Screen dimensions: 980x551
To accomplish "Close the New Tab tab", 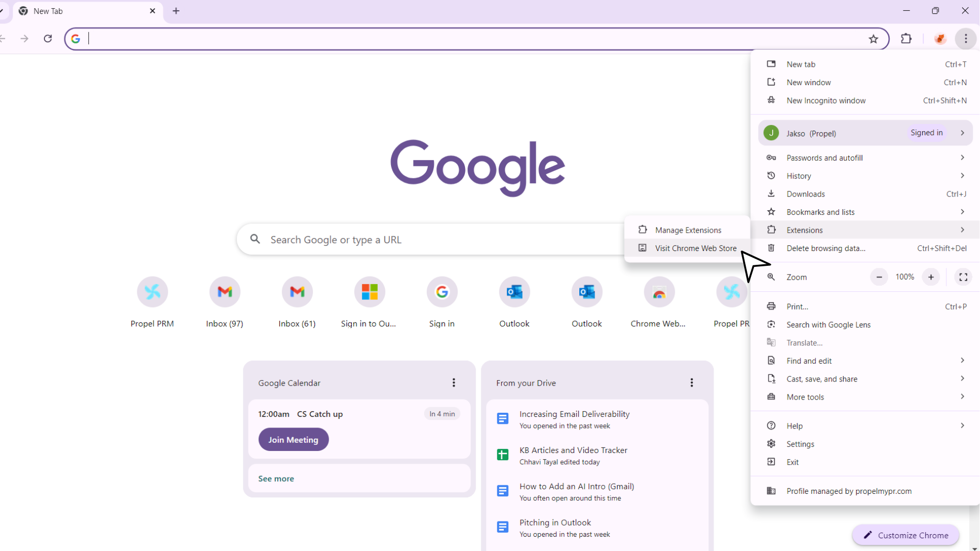I will [x=152, y=11].
